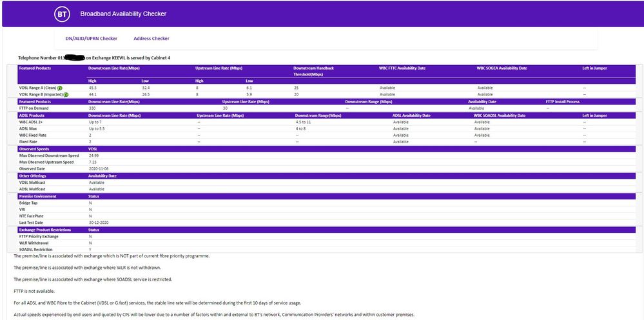Click the Premise Environment section header
The width and height of the screenshot is (644, 320).
coord(37,196)
